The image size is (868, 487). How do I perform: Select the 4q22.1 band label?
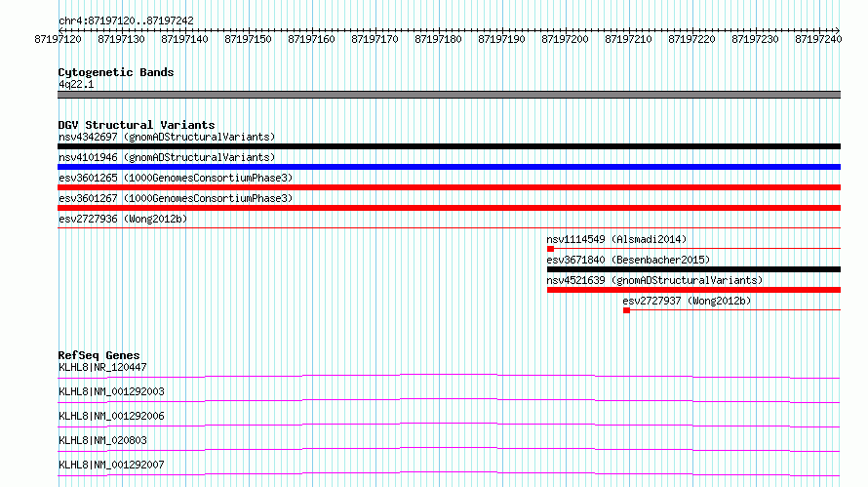(x=76, y=84)
